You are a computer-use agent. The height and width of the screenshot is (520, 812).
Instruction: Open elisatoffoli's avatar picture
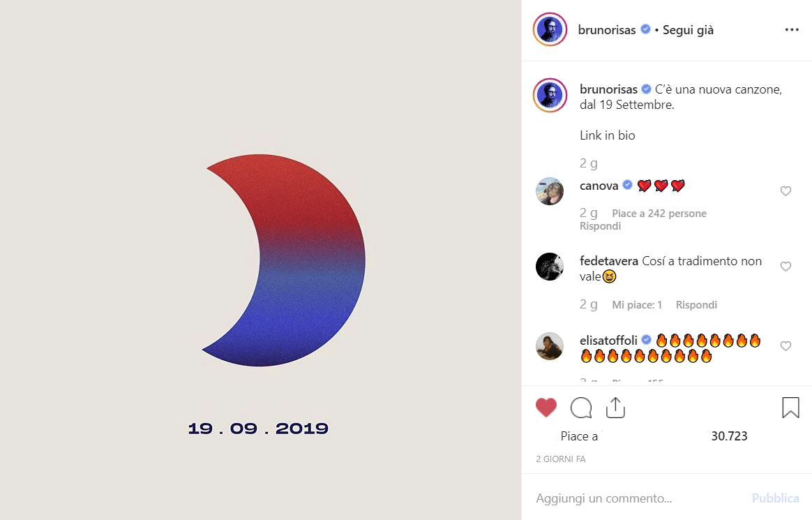550,346
